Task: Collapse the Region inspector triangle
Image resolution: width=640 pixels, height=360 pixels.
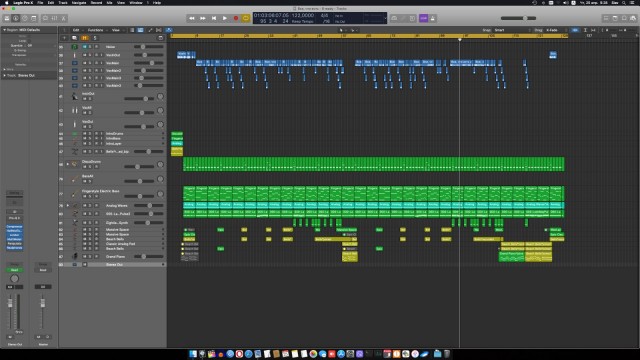Action: [4, 30]
